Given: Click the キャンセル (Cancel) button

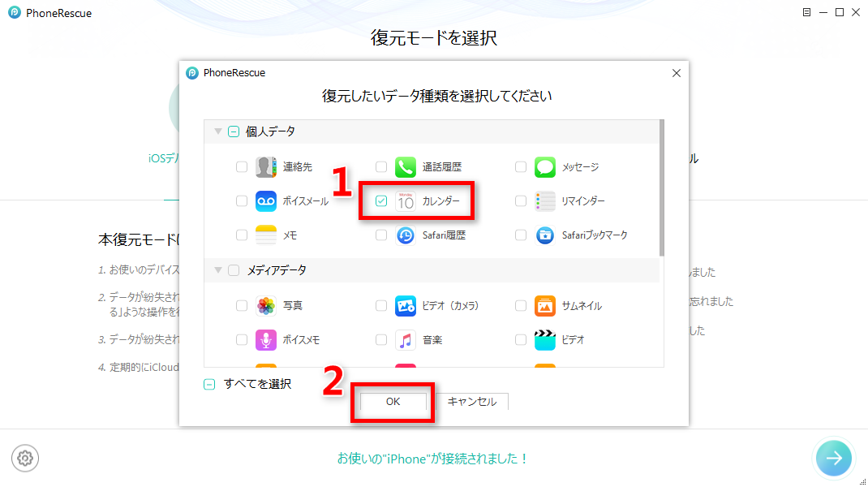Looking at the screenshot, I should pos(471,402).
